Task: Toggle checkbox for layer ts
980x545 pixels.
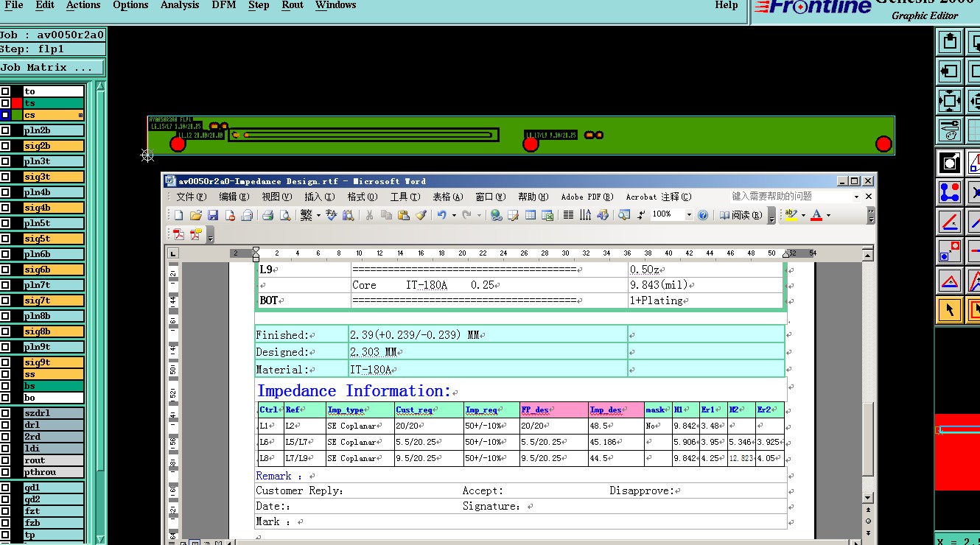Action: pyautogui.click(x=5, y=103)
